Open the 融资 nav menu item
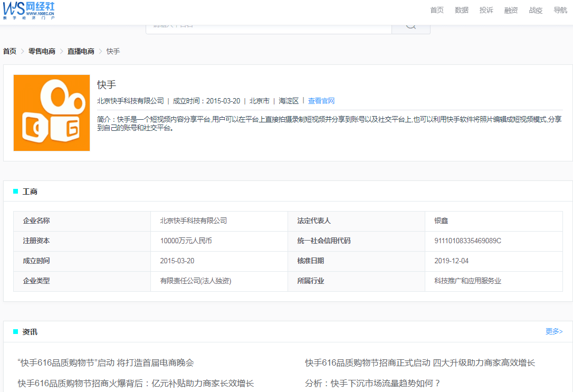This screenshot has height=392, width=573. (511, 10)
